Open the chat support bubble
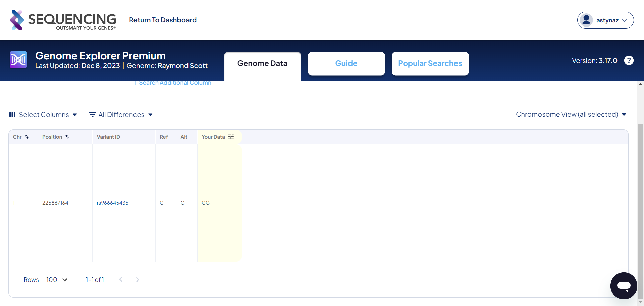The height and width of the screenshot is (306, 644). pos(624,286)
